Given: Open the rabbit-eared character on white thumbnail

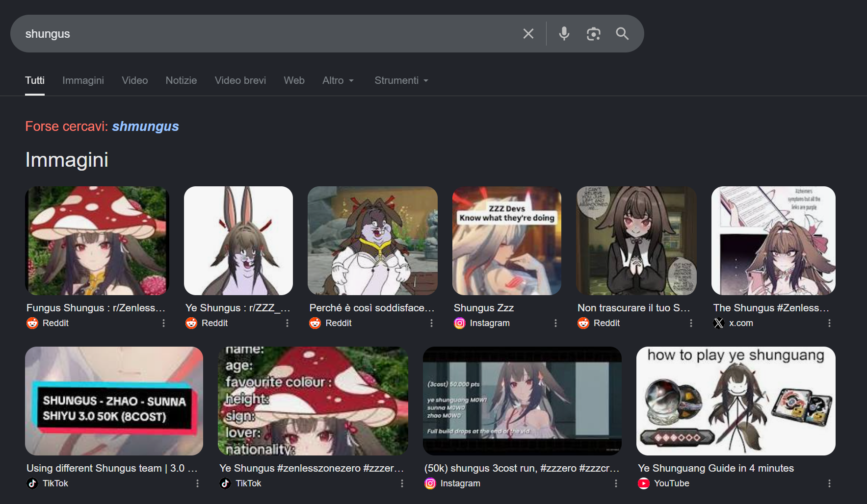Looking at the screenshot, I should 238,241.
